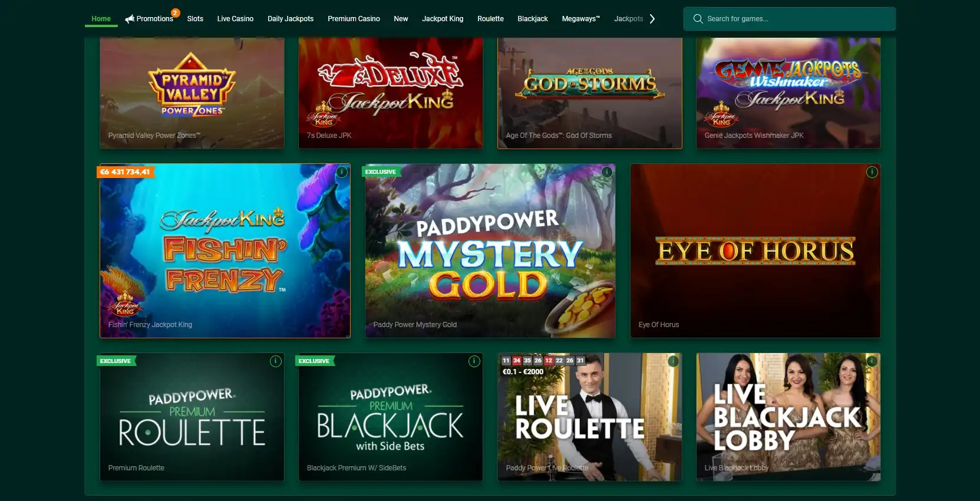Click the €6 431 734,41 jackpot amount
980x501 pixels.
coord(125,172)
